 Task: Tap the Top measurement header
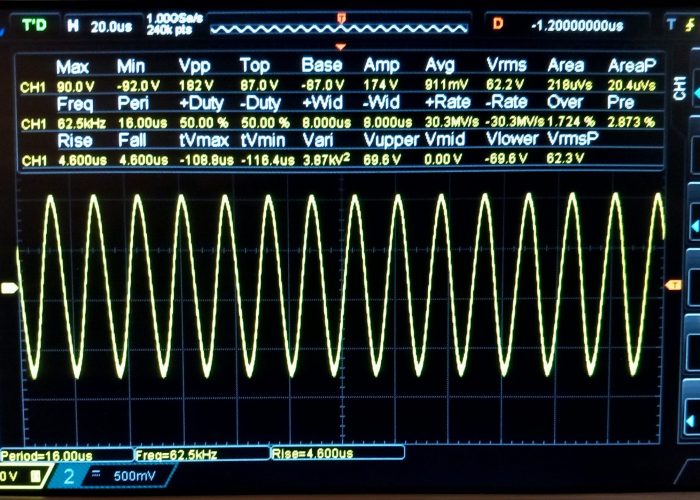(254, 66)
